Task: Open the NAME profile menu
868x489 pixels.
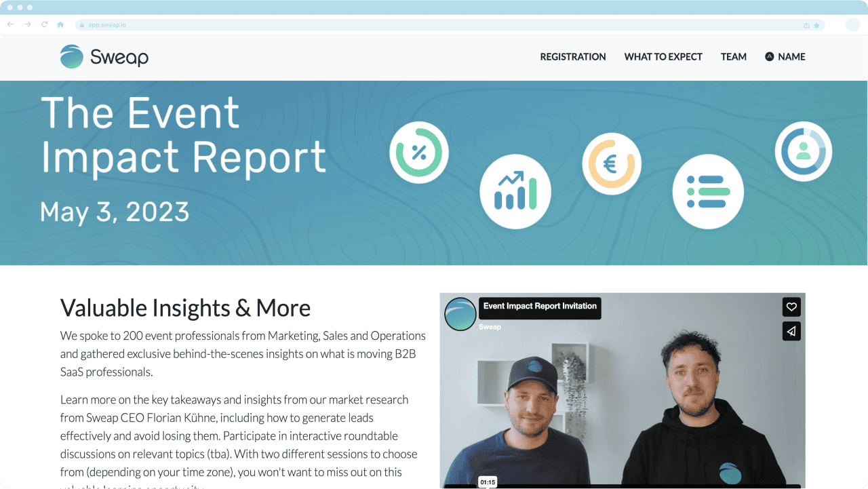Action: coord(785,57)
